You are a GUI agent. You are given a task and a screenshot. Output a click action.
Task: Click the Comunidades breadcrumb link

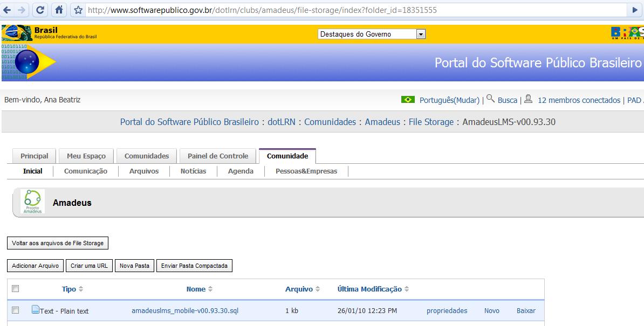[330, 122]
